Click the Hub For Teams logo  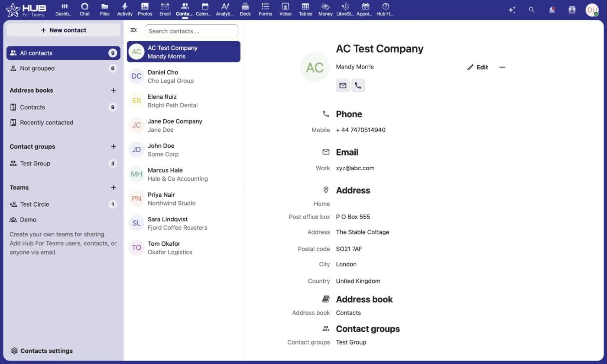tap(26, 10)
